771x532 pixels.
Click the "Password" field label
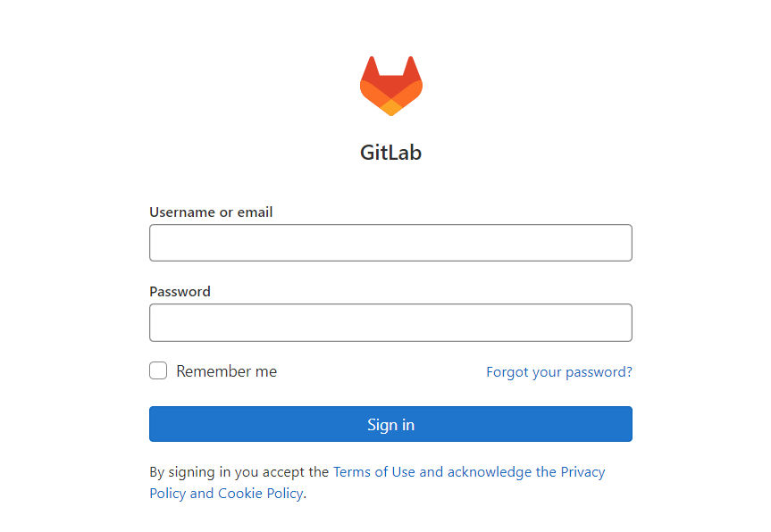click(180, 291)
